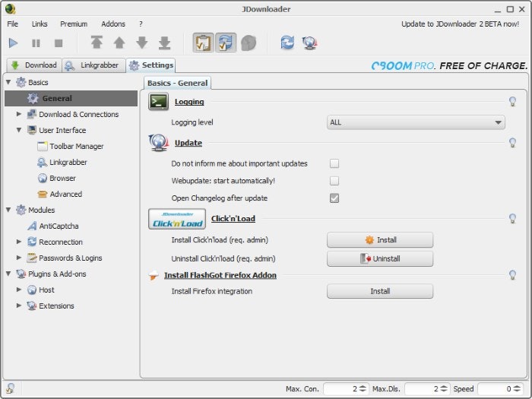Move selection down arrow icon
This screenshot has height=399, width=532.
point(142,43)
